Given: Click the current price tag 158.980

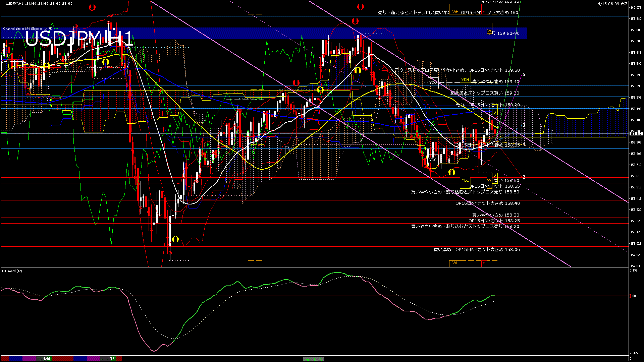Looking at the screenshot, I should [x=636, y=134].
